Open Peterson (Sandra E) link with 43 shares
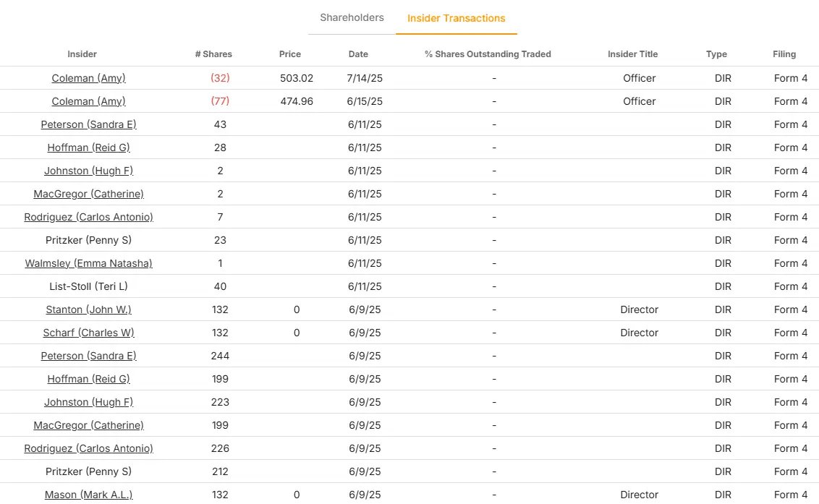819x504 pixels. 88,124
